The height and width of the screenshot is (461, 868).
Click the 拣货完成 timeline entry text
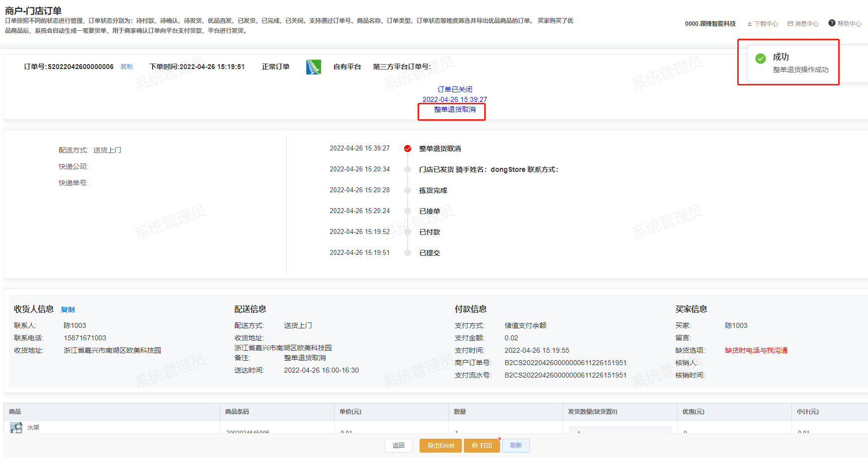click(433, 190)
